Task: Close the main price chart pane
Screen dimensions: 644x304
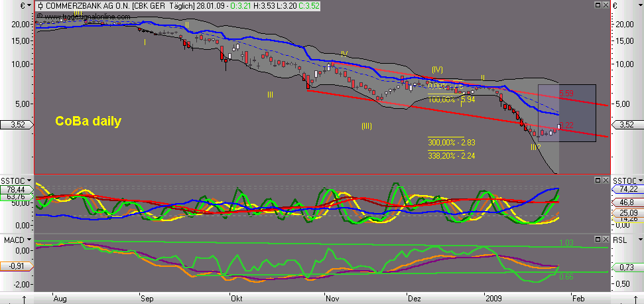Action: [606, 5]
